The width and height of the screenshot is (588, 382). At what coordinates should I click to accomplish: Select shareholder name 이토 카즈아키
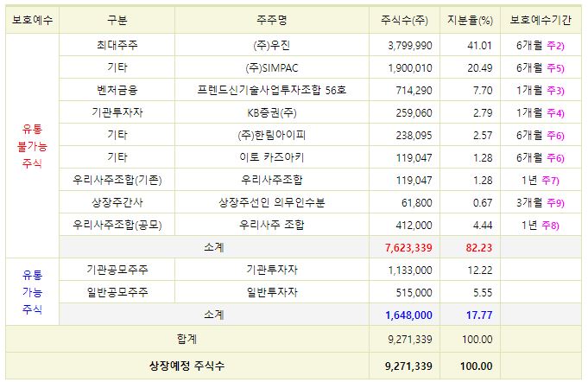click(272, 157)
